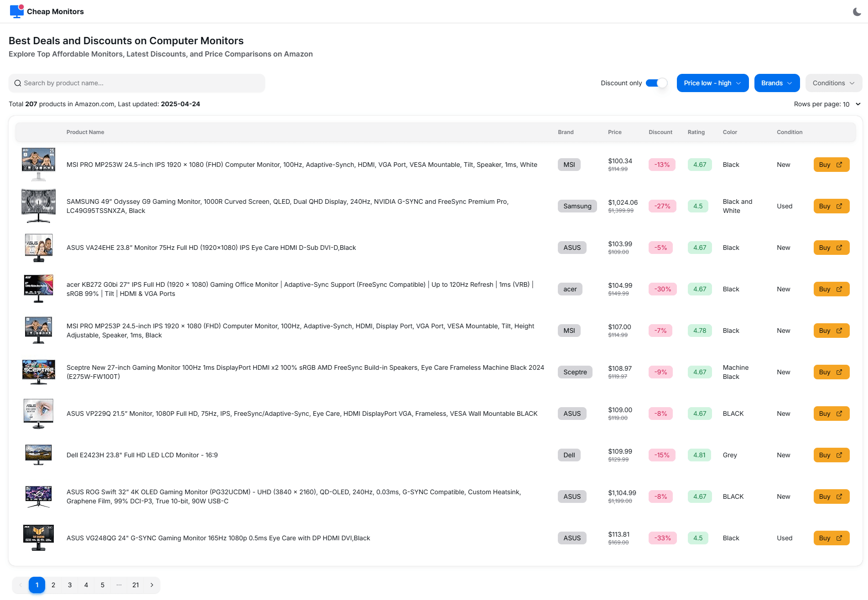Click the Condition column header
Viewport: 868px width, 600px height.
pyautogui.click(x=790, y=132)
